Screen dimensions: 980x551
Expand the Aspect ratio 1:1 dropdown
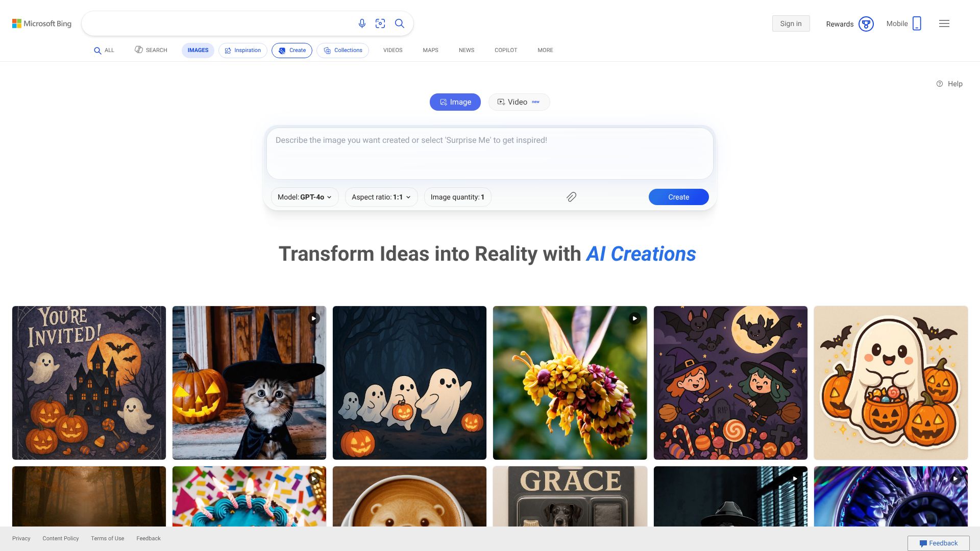click(x=381, y=197)
